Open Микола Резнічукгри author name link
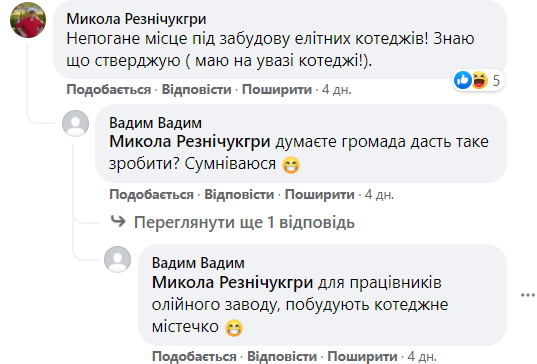The image size is (537, 364). 136,19
